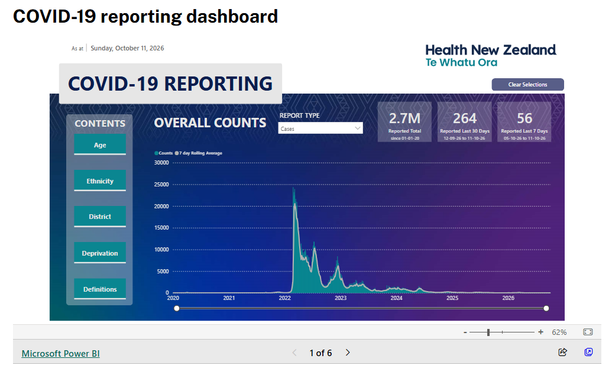Click the left date range slider handle
This screenshot has height=377, width=612.
pyautogui.click(x=177, y=308)
